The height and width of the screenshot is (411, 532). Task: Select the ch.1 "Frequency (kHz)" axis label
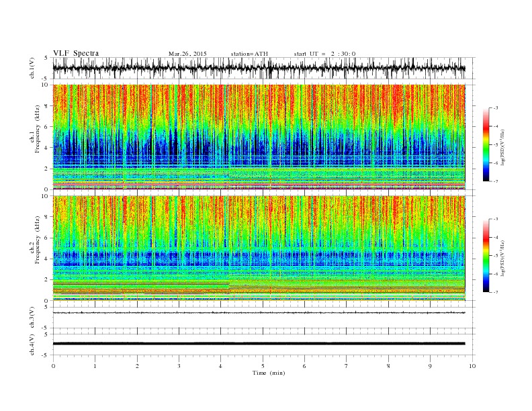click(x=38, y=129)
